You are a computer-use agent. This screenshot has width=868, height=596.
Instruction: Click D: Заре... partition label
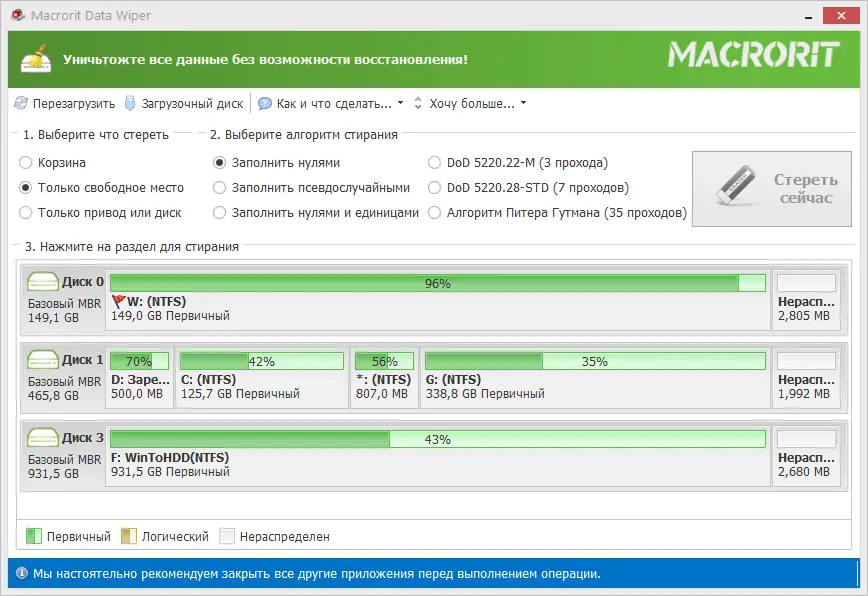pos(140,380)
